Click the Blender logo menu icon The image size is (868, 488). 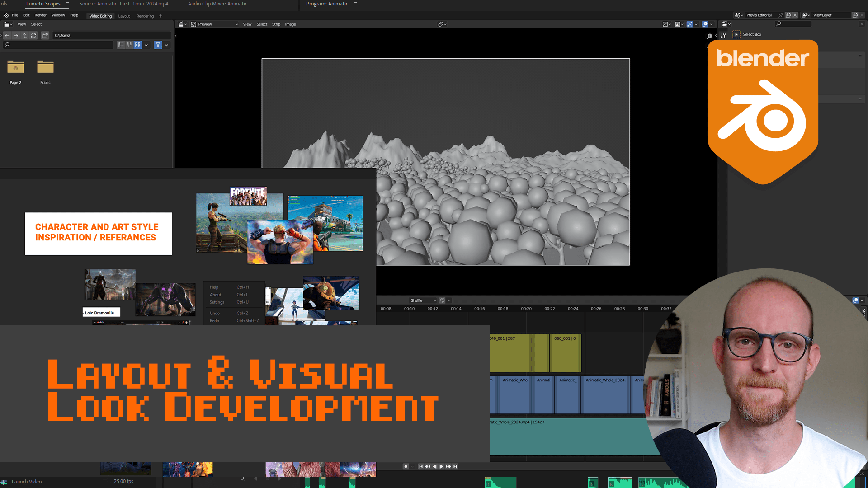tap(6, 15)
